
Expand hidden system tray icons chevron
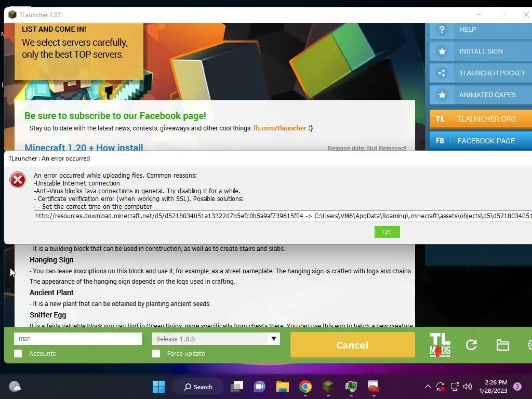coord(428,387)
